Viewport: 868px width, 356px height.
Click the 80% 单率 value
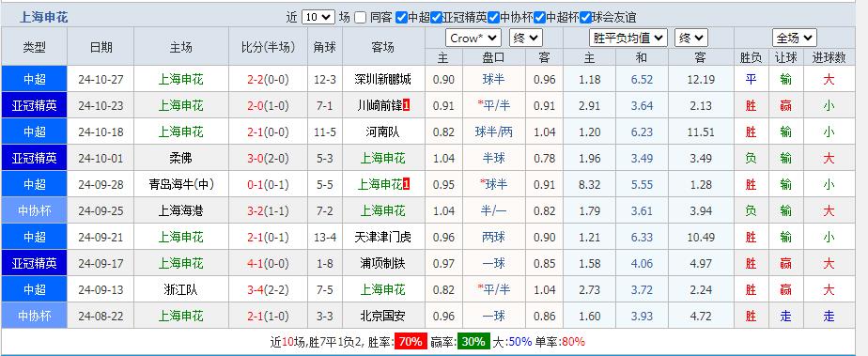coord(573,342)
